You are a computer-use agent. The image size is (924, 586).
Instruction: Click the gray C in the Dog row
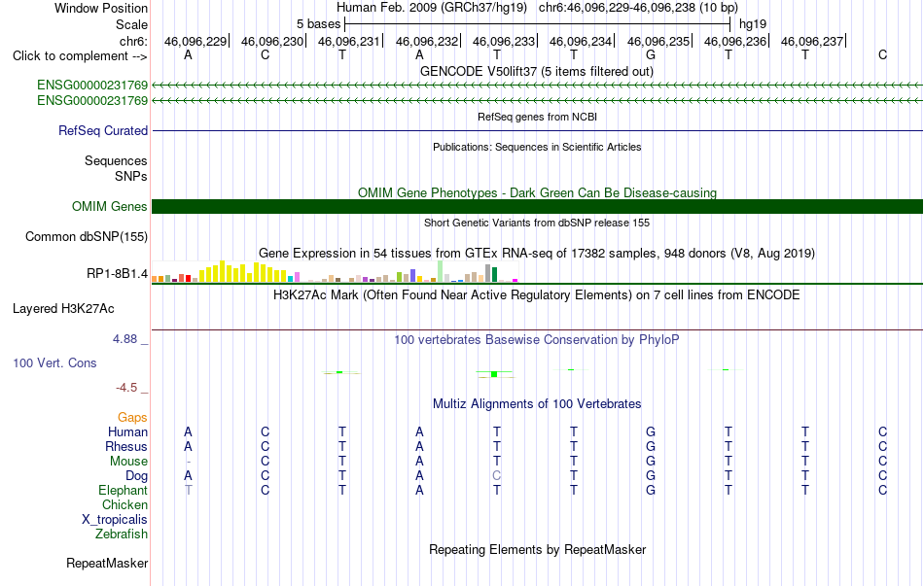pyautogui.click(x=497, y=476)
